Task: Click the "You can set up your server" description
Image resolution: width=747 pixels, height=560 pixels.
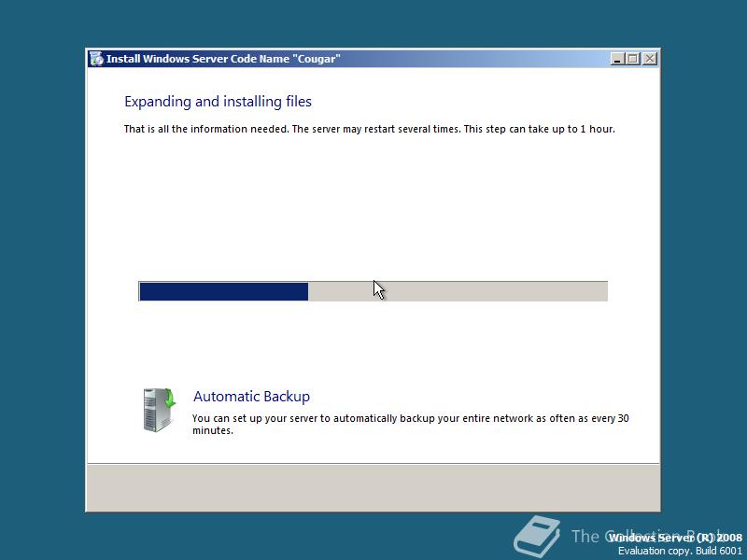Action: 411,424
